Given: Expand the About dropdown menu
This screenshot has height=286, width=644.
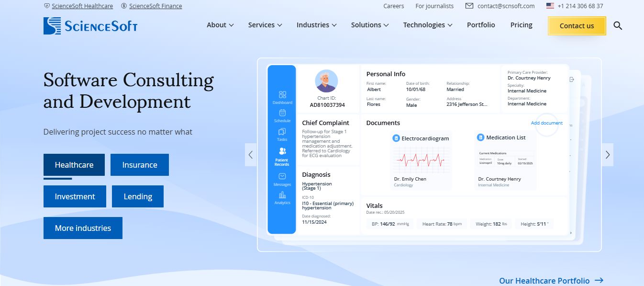Looking at the screenshot, I should tap(220, 25).
